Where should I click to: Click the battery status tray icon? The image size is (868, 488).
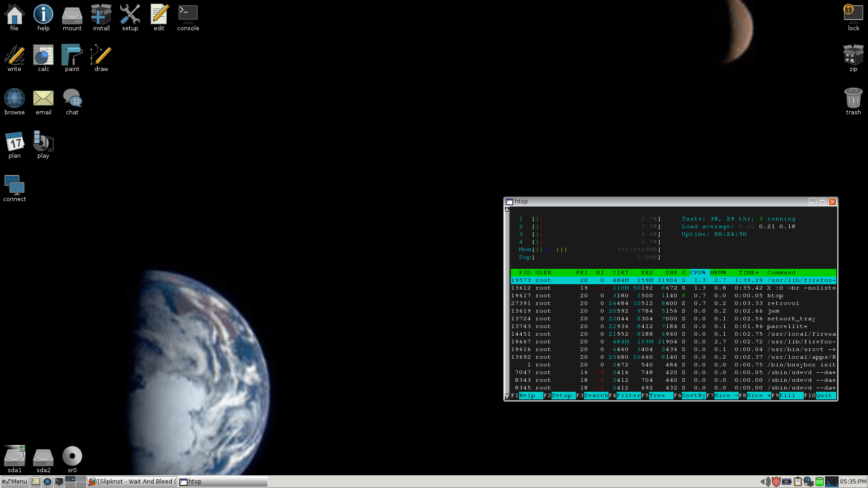click(x=787, y=482)
